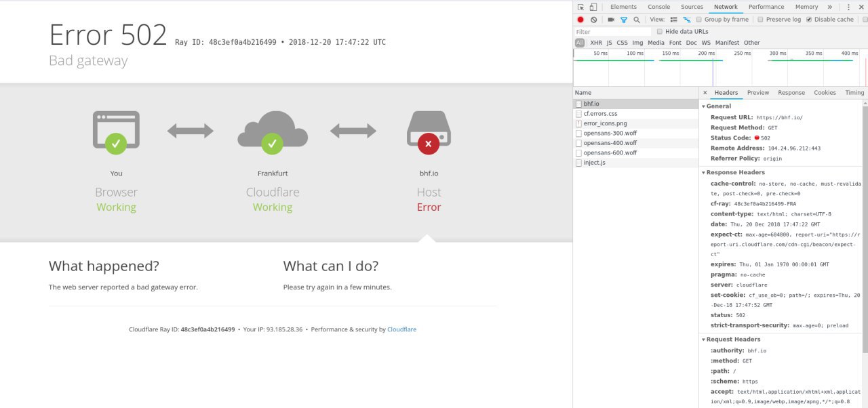Open the Response tab
The width and height of the screenshot is (868, 408).
tap(791, 93)
